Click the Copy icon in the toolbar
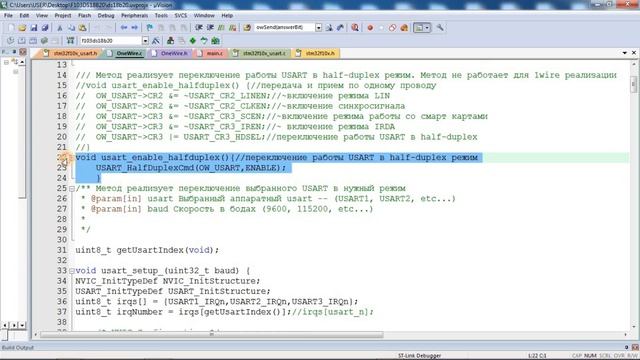 point(71,28)
